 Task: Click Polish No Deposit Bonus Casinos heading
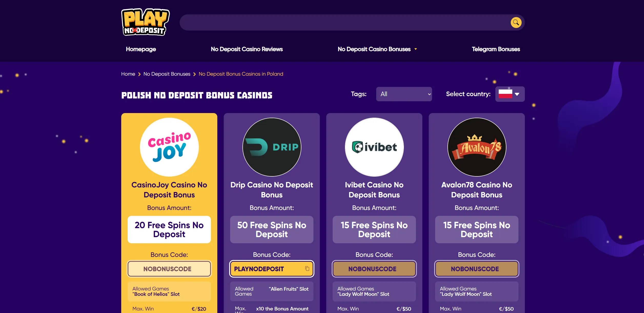coord(197,95)
